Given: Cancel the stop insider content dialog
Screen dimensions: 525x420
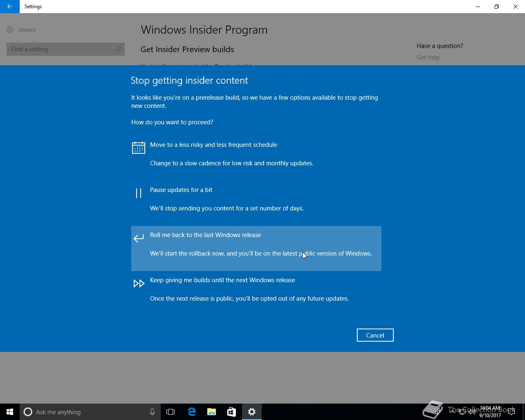Looking at the screenshot, I should 375,335.
